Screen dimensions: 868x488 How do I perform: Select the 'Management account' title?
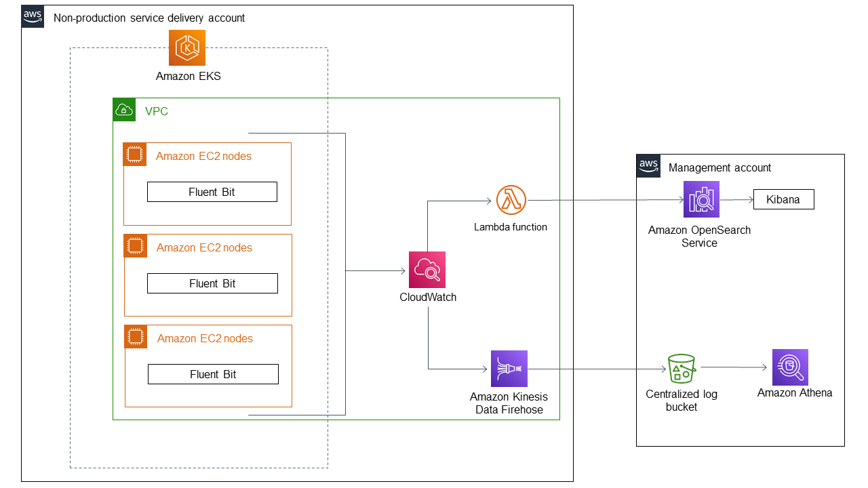(x=720, y=167)
